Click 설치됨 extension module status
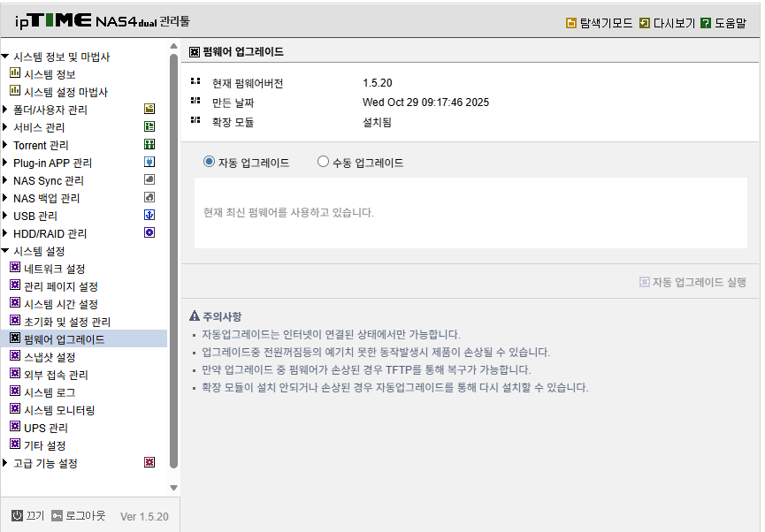Viewport: 765px width, 532px height. 377,122
